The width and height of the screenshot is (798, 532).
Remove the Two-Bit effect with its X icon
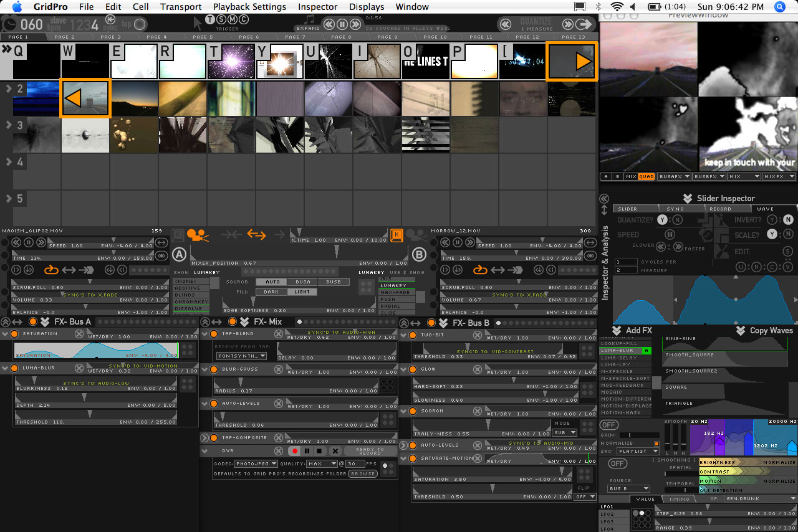[478, 335]
